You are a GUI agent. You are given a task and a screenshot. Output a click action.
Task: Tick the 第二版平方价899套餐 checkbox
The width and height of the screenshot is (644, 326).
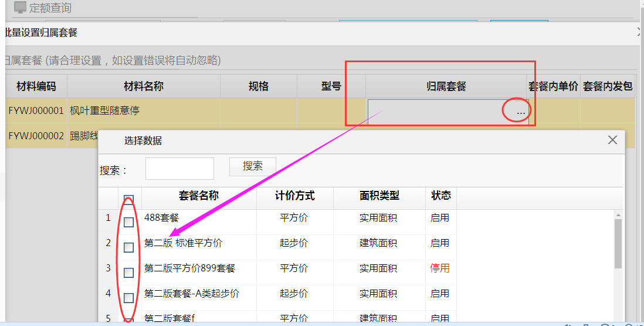[128, 273]
